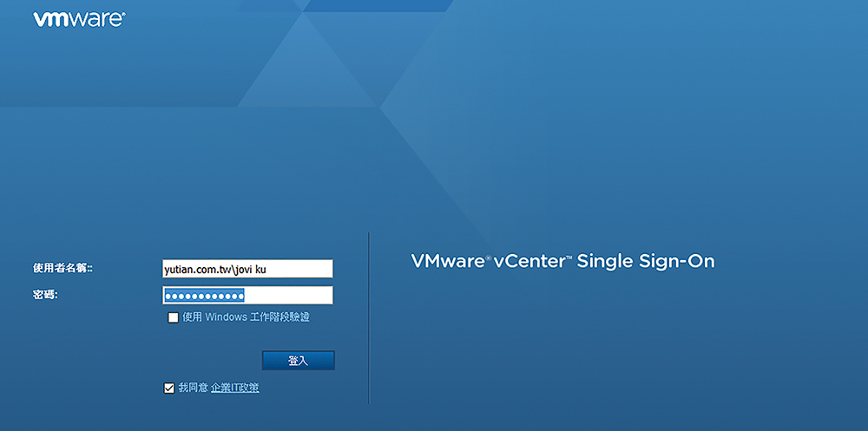Click the VMware vCenter Single Sign-On heading
The height and width of the screenshot is (431, 868).
(562, 261)
